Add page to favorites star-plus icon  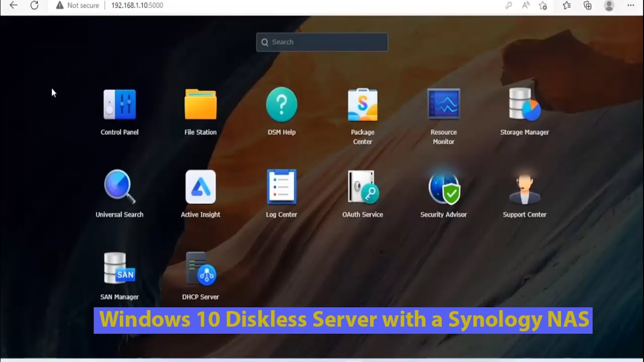tap(543, 6)
